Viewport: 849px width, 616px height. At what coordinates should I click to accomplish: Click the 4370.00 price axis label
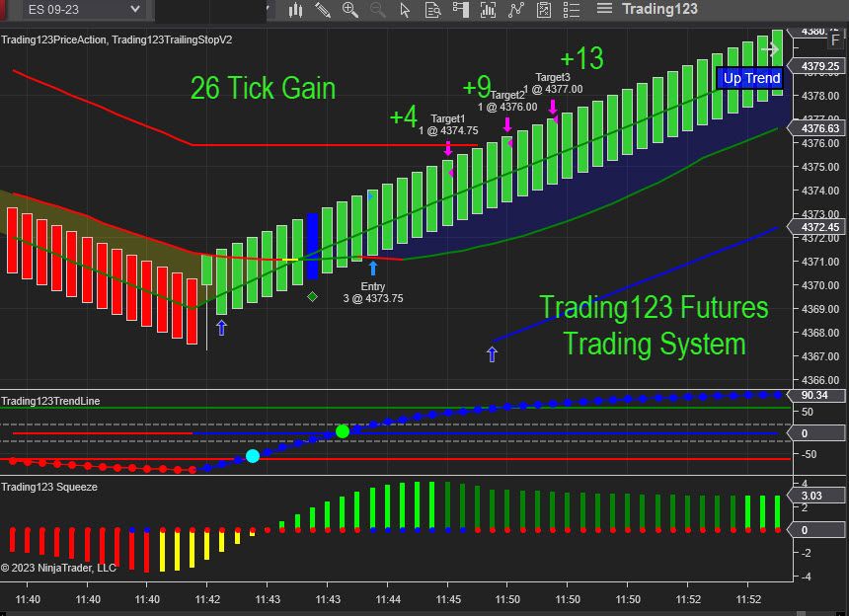[x=820, y=285]
